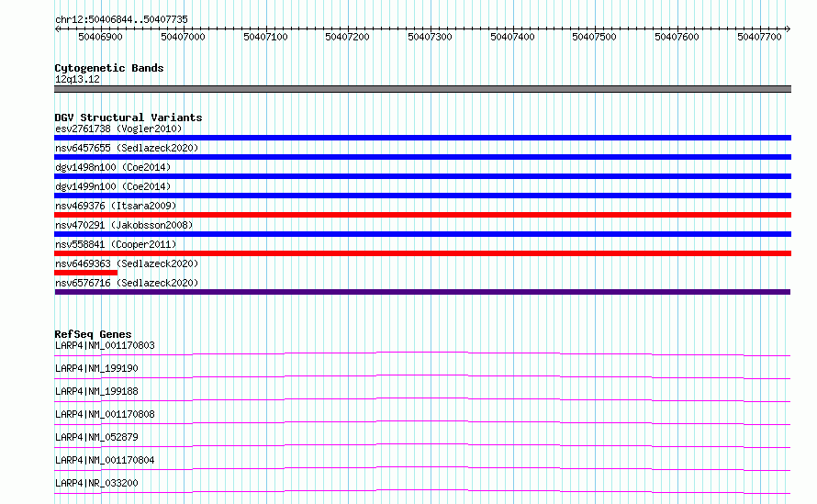Click the magenta line for LARP4|NM_199190
Viewport: 817px width, 504px height.
click(422, 376)
